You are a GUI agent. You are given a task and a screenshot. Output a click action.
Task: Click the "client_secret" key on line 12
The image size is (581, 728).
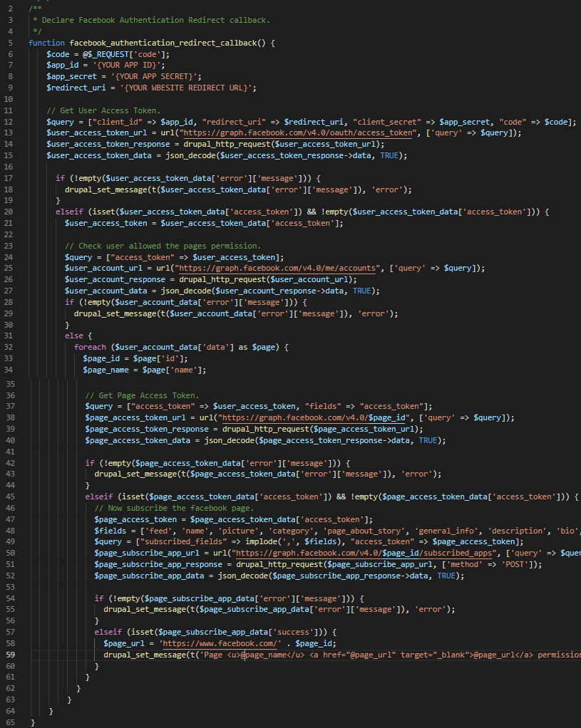pyautogui.click(x=386, y=122)
